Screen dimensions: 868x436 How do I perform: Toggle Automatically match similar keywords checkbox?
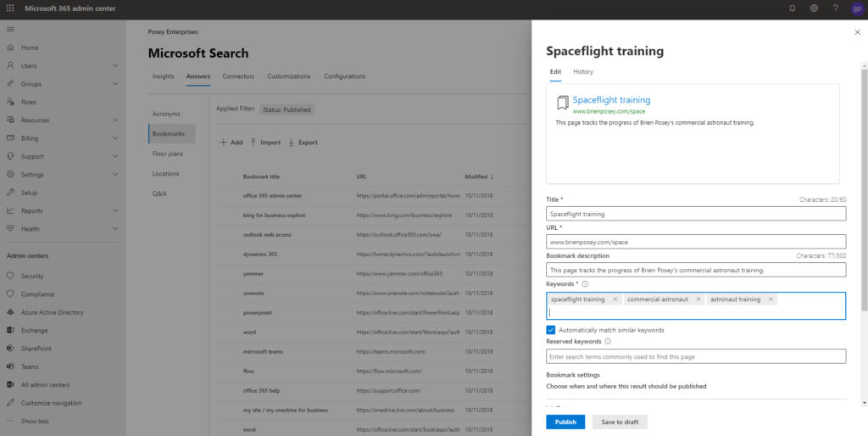click(551, 330)
